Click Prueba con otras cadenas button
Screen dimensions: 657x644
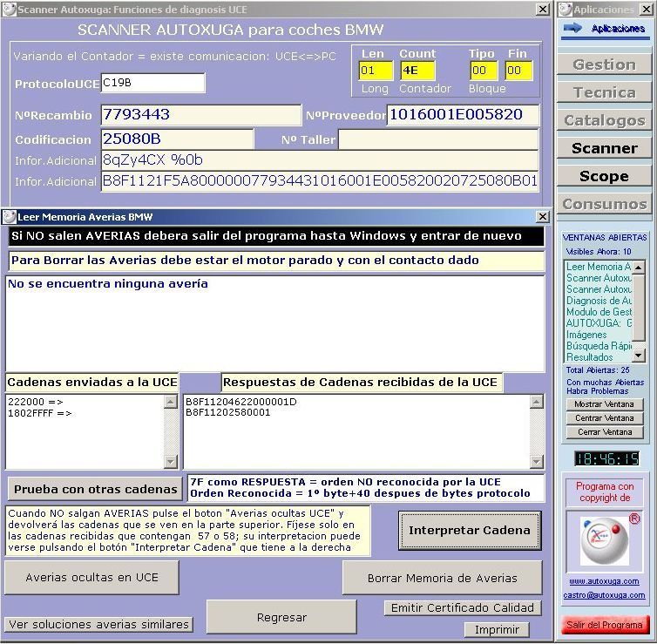click(x=95, y=489)
